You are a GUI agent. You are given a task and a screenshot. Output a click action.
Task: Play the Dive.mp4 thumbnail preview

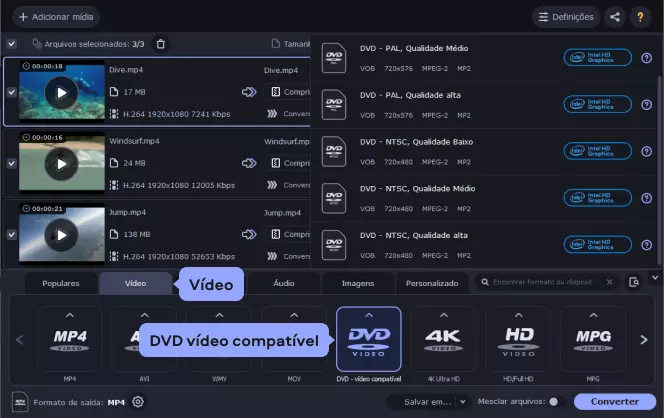click(x=61, y=93)
